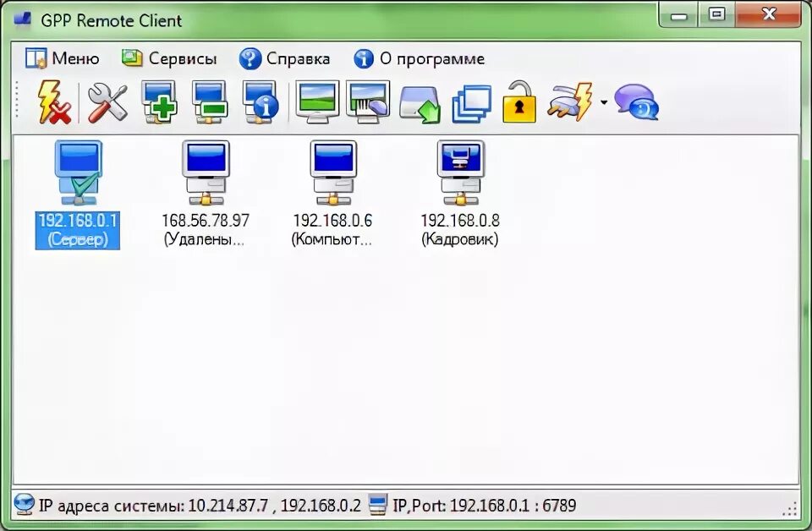Open chat speech bubbles icon

tap(636, 102)
